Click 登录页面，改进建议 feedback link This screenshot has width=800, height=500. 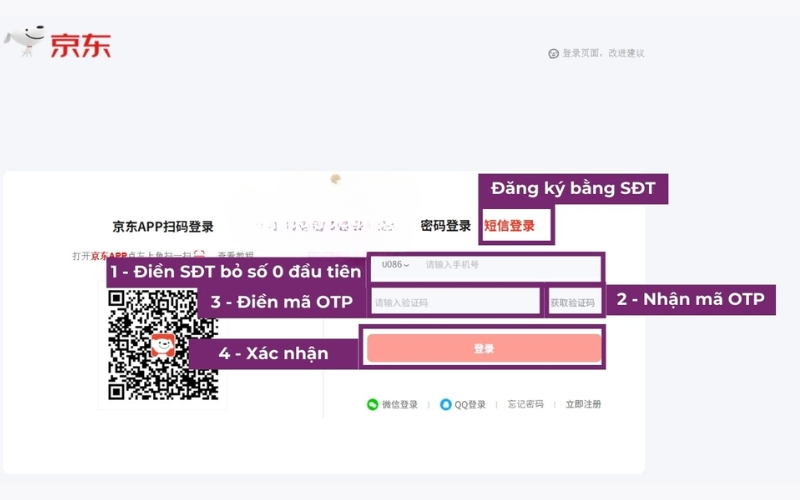[603, 53]
